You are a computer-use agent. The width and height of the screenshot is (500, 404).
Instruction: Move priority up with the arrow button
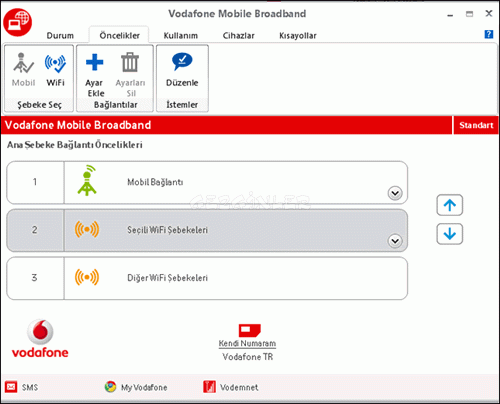click(x=450, y=205)
